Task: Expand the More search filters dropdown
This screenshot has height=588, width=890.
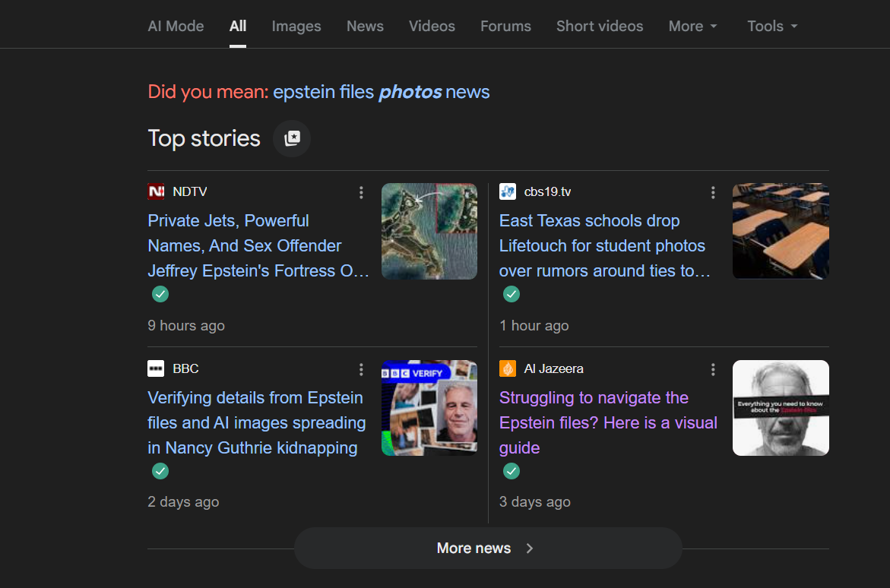Action: click(692, 26)
